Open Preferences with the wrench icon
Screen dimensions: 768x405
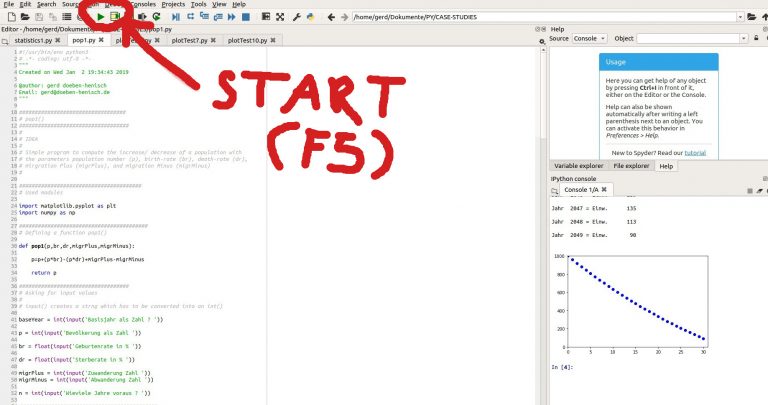click(x=296, y=17)
